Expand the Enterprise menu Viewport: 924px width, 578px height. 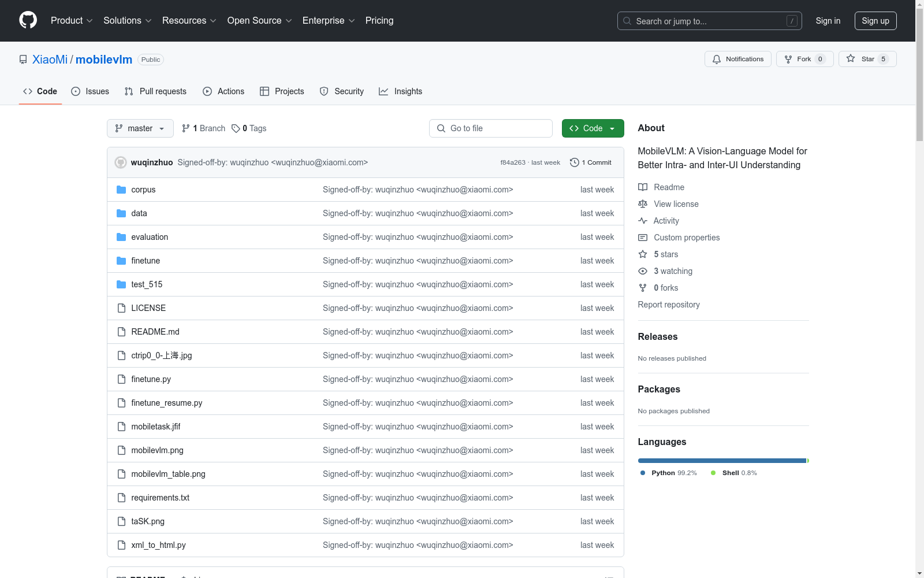pos(329,21)
